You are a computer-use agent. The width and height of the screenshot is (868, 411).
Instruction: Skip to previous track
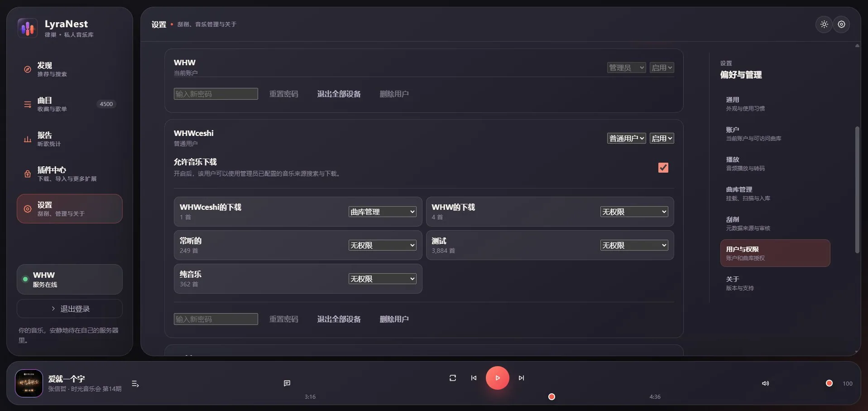[x=474, y=378]
